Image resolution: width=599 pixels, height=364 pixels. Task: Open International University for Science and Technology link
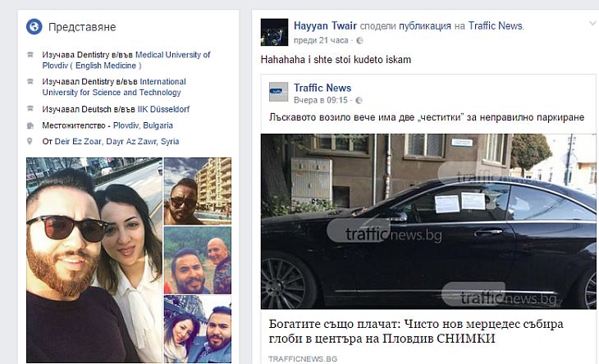click(114, 87)
